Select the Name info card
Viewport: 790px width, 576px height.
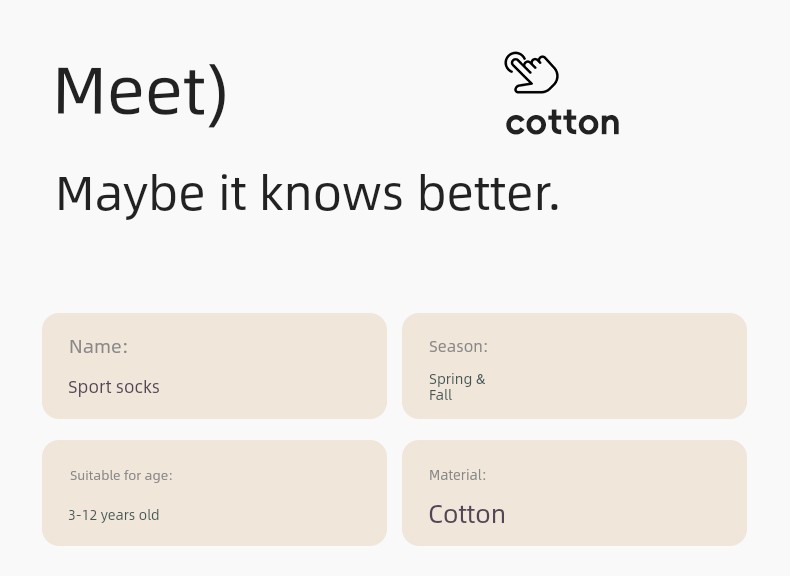point(215,366)
